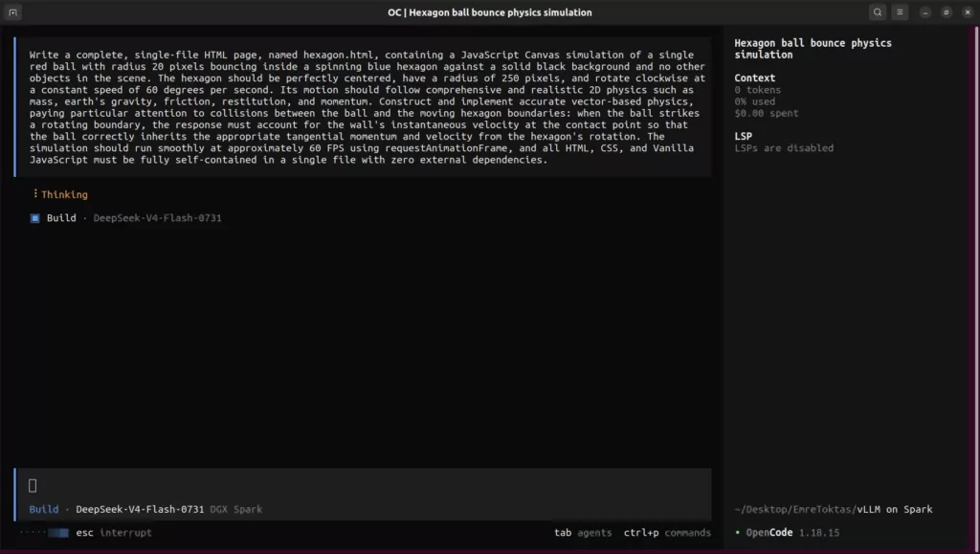
Task: Open the hamburger menu in title bar
Action: click(900, 11)
